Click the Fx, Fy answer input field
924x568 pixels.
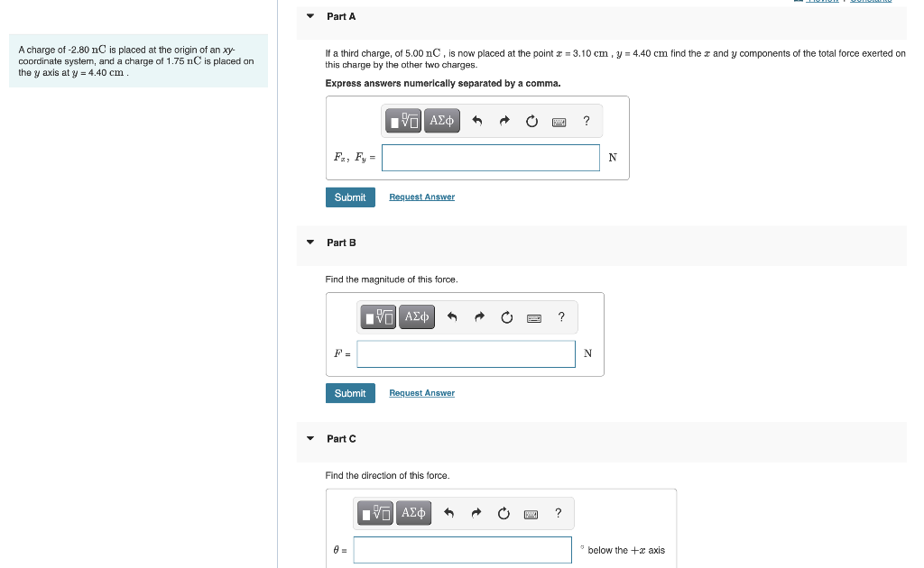click(490, 157)
